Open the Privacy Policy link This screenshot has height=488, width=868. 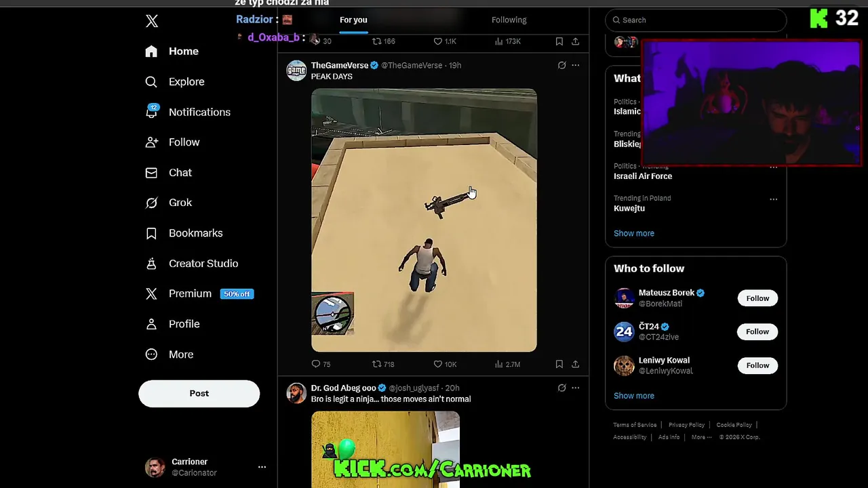pos(686,425)
